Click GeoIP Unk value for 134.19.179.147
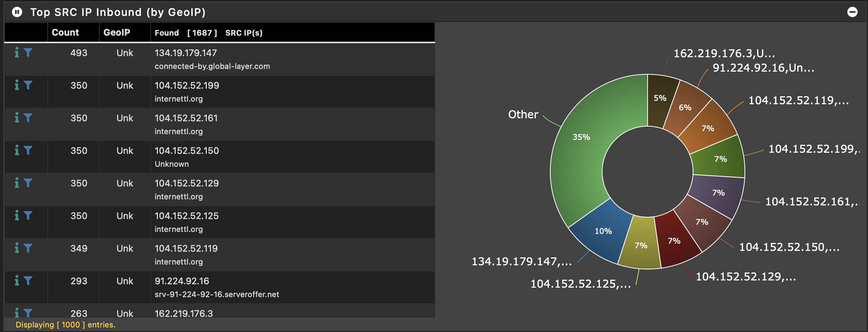This screenshot has width=868, height=332. point(125,53)
